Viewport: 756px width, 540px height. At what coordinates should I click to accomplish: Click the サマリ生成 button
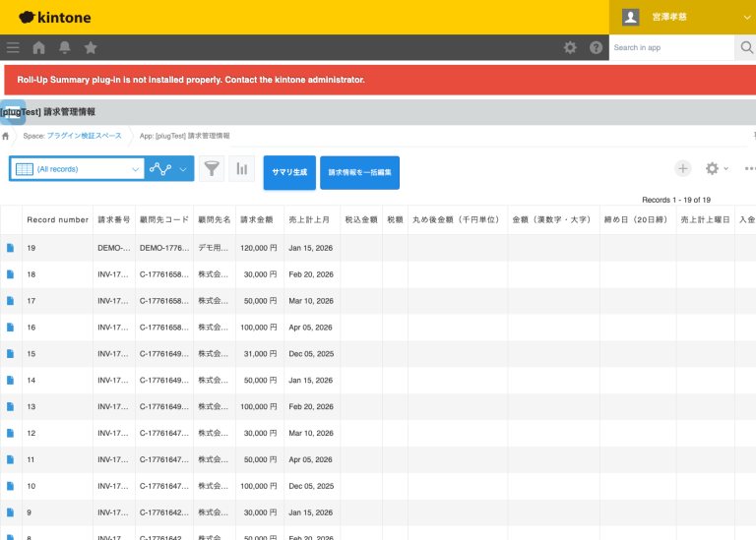click(x=289, y=172)
